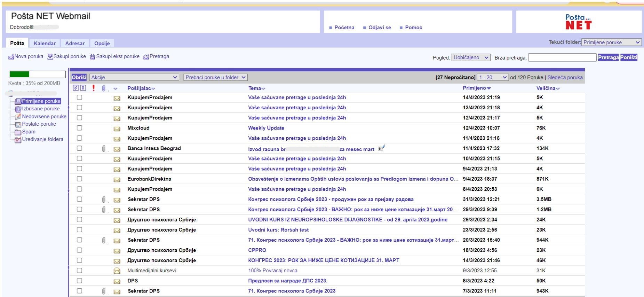Sort messages by Tema column
Image resolution: width=644 pixels, height=297 pixels.
(x=256, y=88)
